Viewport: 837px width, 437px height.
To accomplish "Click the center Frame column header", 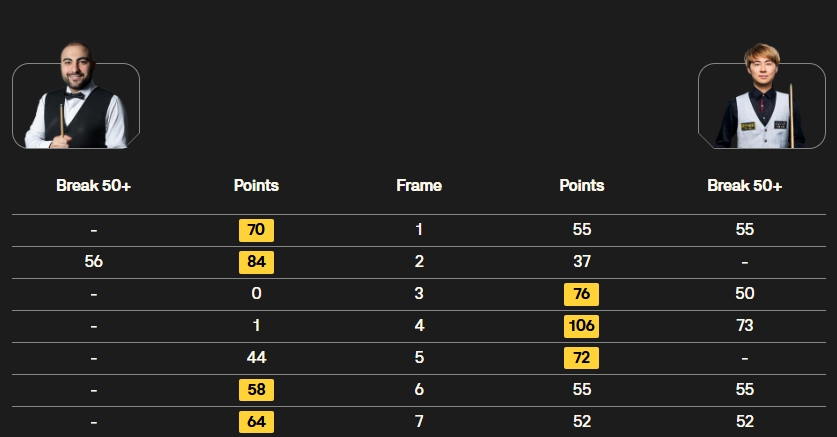I will coord(419,186).
